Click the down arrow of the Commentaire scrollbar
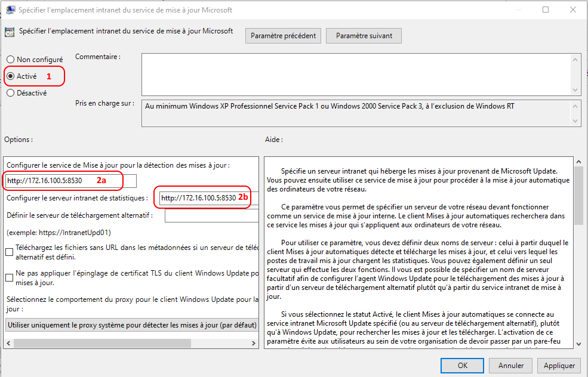The height and width of the screenshot is (377, 588). tap(575, 89)
